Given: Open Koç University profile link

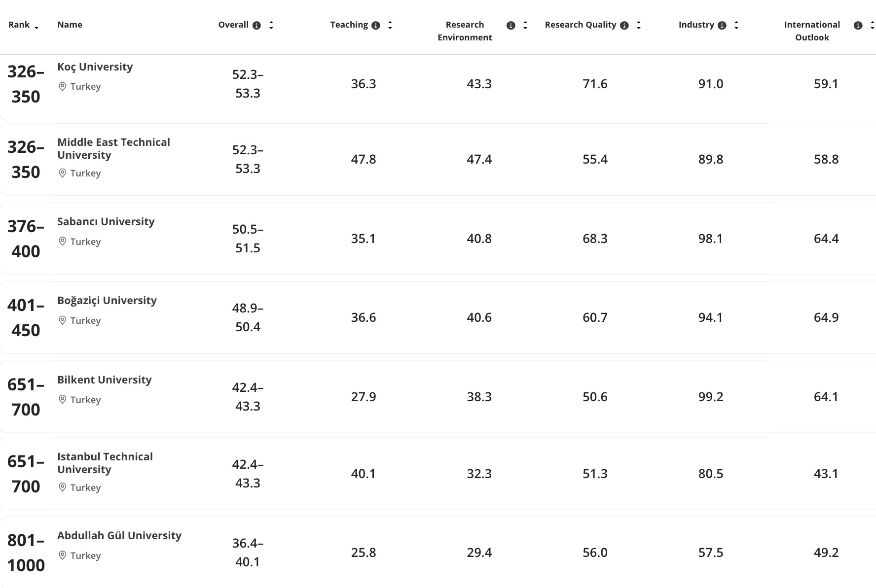Looking at the screenshot, I should coord(95,67).
